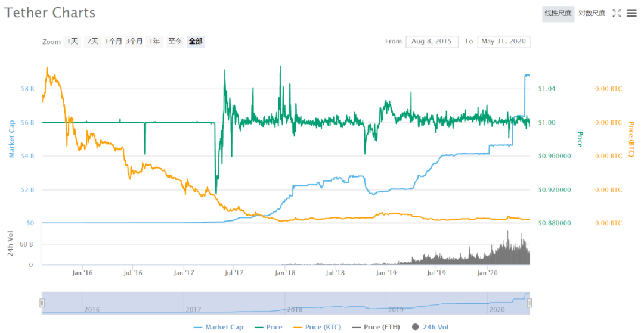Click the 2020 label in navigator timeline
This screenshot has width=644, height=333.
(x=497, y=310)
